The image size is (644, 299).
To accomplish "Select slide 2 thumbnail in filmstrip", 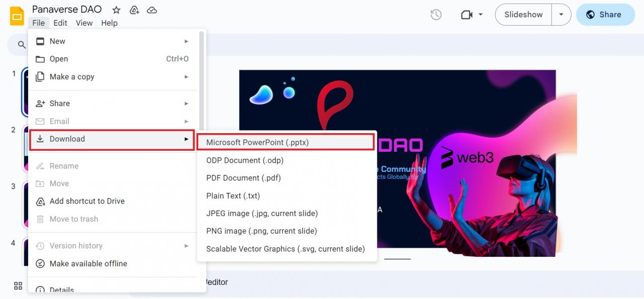I will point(25,149).
